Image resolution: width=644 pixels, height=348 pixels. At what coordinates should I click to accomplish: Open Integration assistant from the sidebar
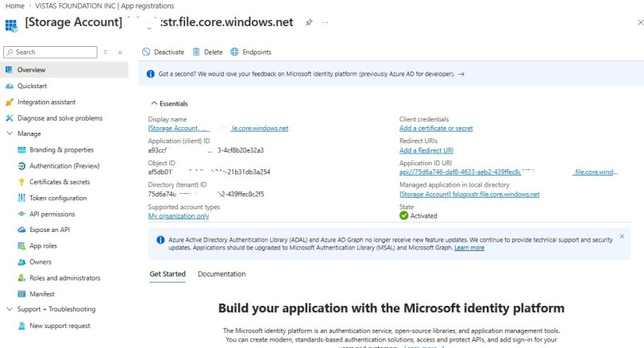click(x=46, y=102)
